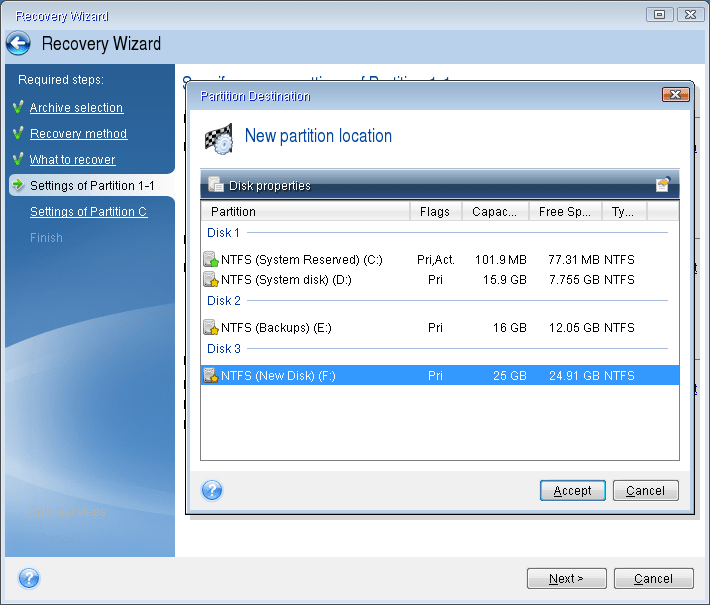Click the New Disk (F:) partition icon
Screen dimensions: 710x605
210,375
